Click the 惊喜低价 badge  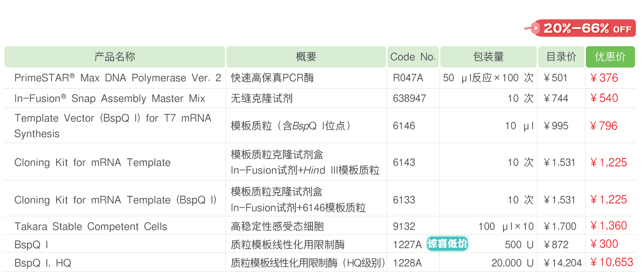coord(448,244)
